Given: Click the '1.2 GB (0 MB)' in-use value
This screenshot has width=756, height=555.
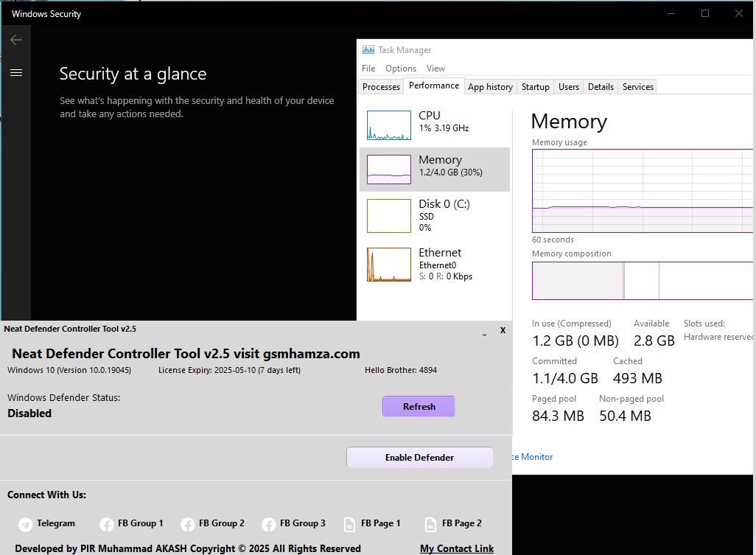Looking at the screenshot, I should tap(575, 341).
